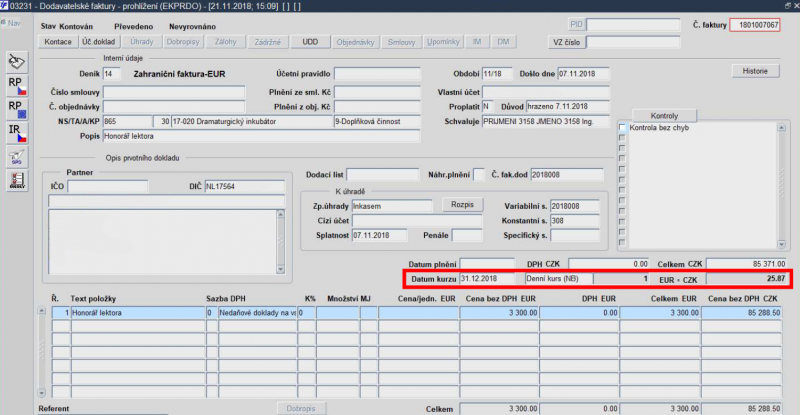
Task: Click the hand-signing document icon in sidebar
Action: [16, 62]
